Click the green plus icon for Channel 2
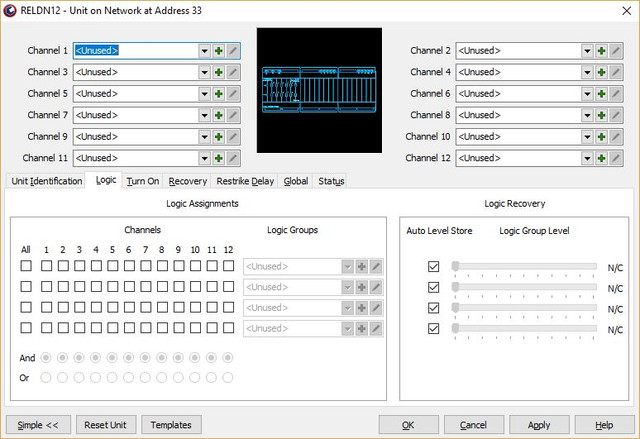This screenshot has width=640, height=439. (x=602, y=51)
